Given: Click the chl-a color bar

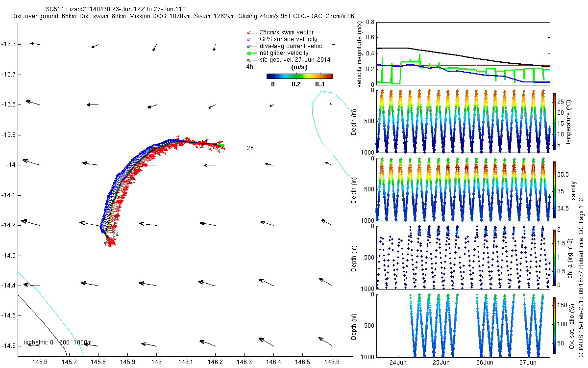Looking at the screenshot, I should (554, 257).
